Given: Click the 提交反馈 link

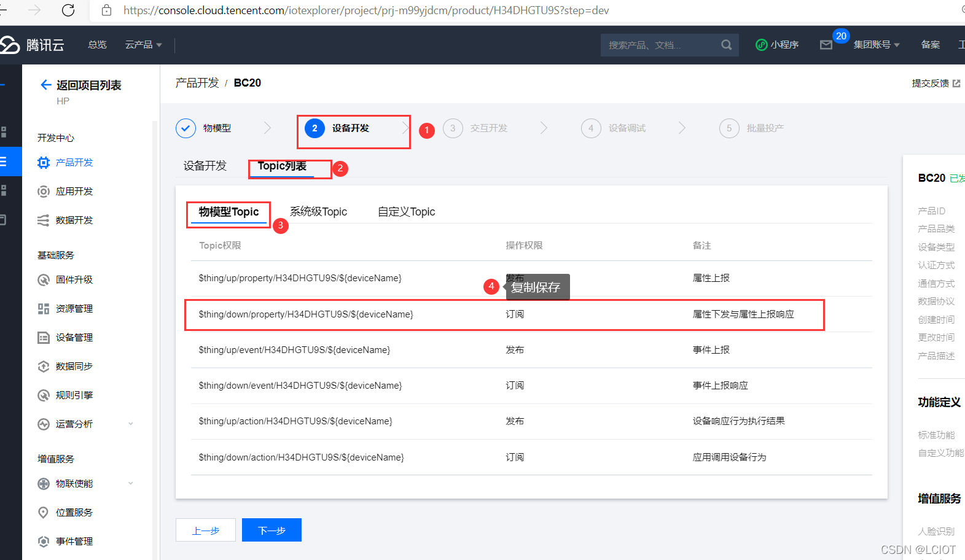Looking at the screenshot, I should click(x=930, y=84).
